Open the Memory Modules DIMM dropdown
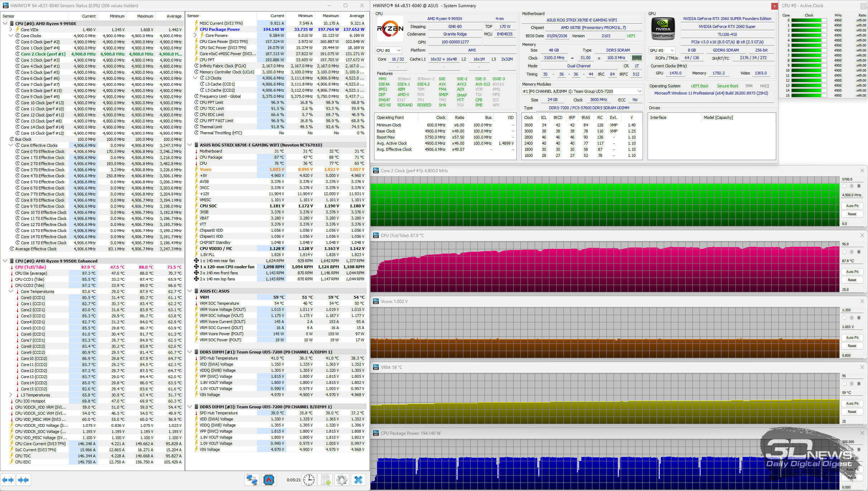The height and width of the screenshot is (491, 868). (582, 91)
